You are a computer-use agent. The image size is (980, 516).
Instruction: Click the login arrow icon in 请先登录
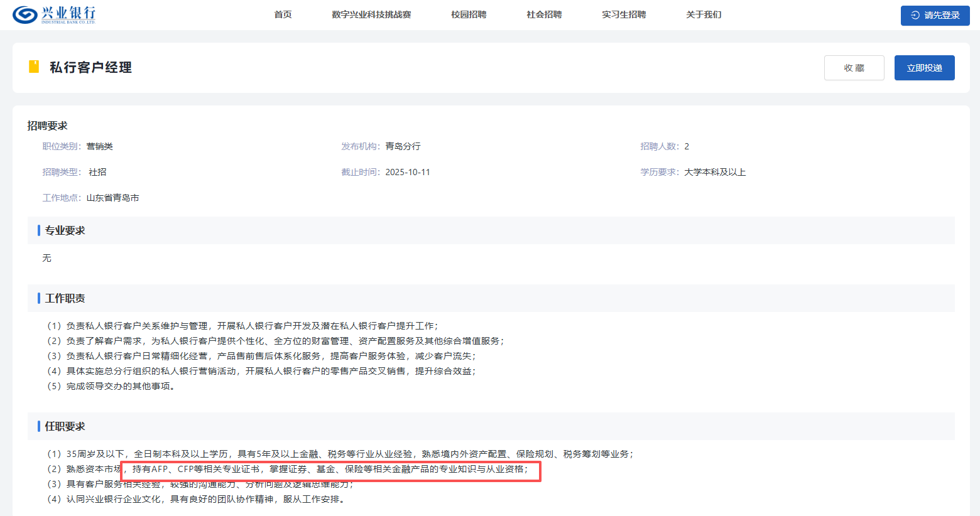915,15
